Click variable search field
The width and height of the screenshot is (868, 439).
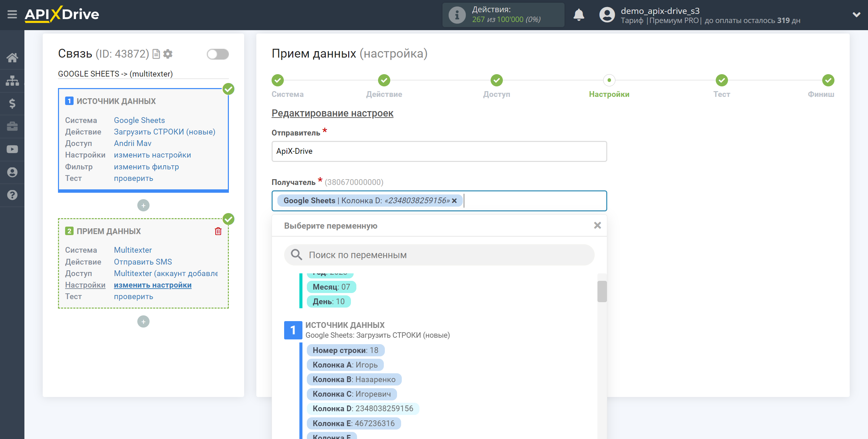click(439, 255)
